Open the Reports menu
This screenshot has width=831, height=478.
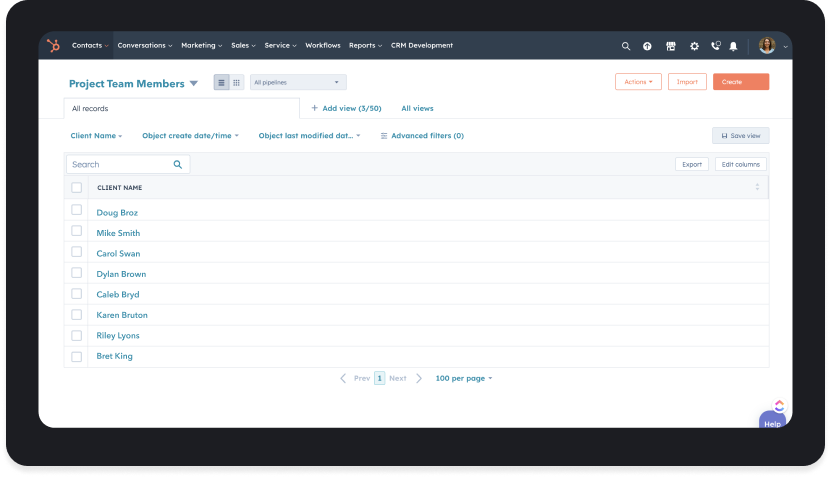[x=365, y=46]
